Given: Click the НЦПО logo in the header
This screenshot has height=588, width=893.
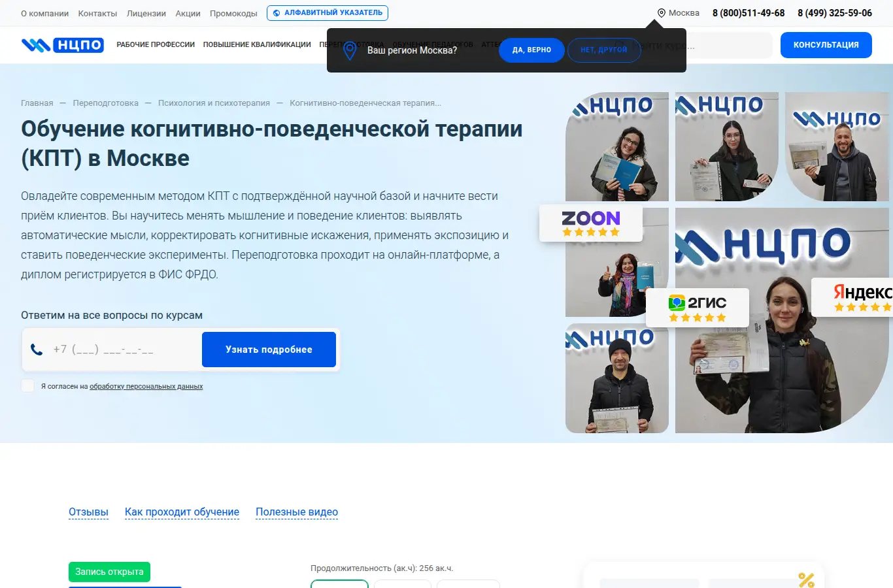Looking at the screenshot, I should tap(63, 45).
